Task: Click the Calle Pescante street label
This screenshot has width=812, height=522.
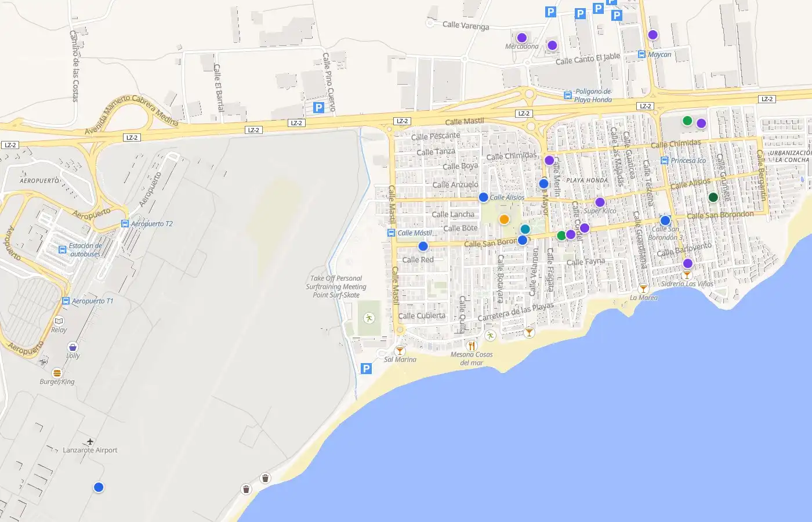Action: [436, 136]
